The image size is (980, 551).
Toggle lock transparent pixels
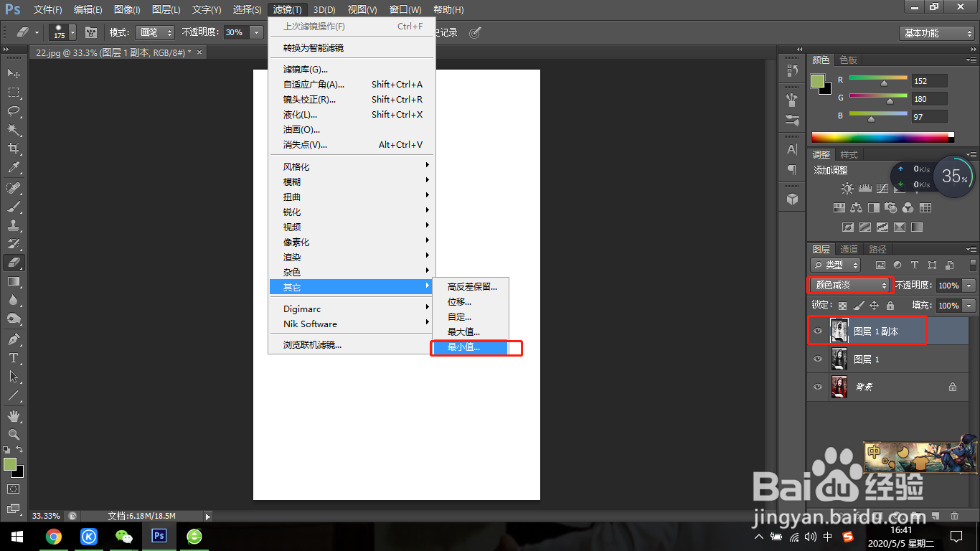coord(843,306)
